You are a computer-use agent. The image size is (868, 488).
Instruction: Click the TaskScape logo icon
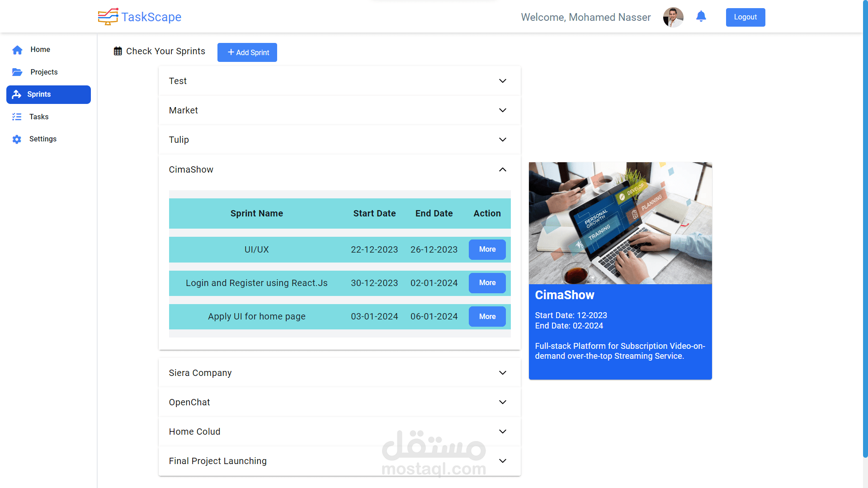pos(107,17)
